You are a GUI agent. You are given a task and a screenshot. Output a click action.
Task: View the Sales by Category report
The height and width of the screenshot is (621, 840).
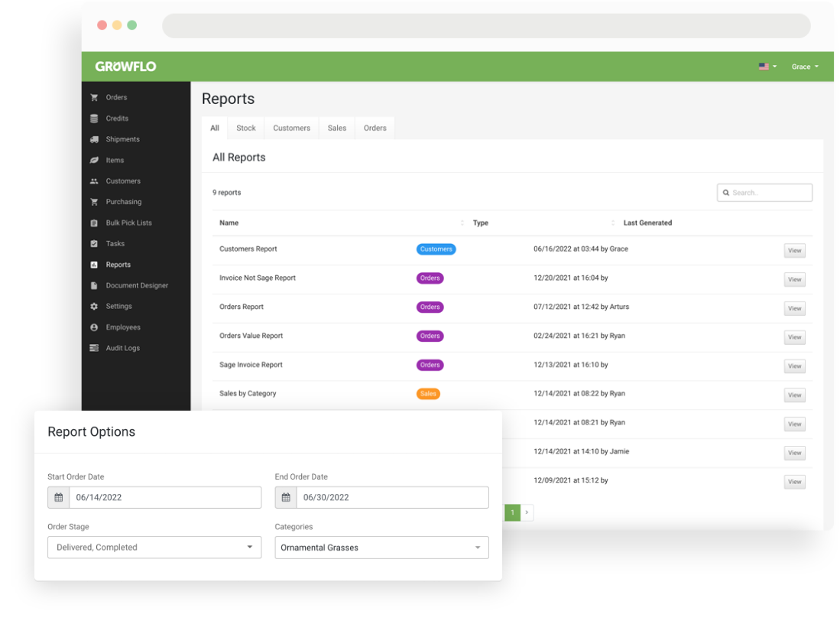click(794, 395)
